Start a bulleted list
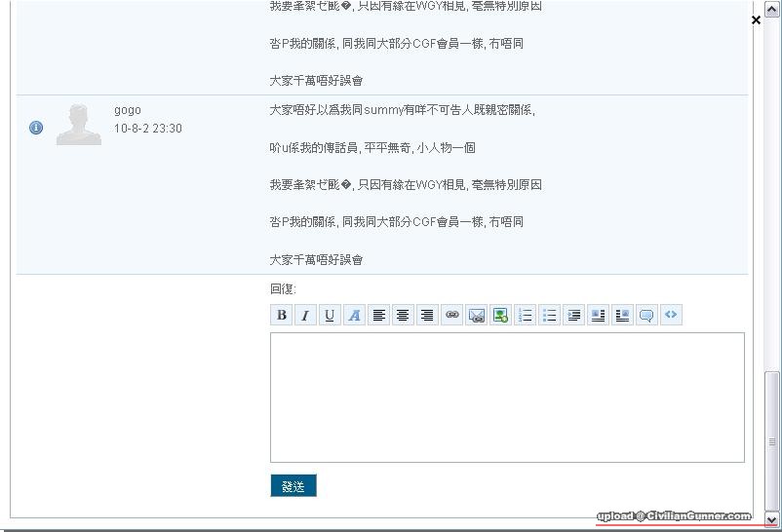Viewport: 782px width, 532px height. [x=549, y=315]
